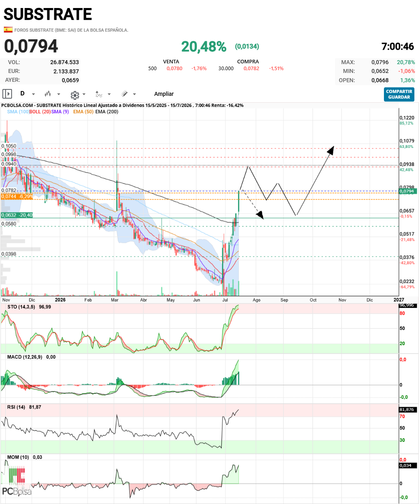Image resolution: width=420 pixels, height=504 pixels.
Task: Click the add indicator icon
Action: coord(99,94)
